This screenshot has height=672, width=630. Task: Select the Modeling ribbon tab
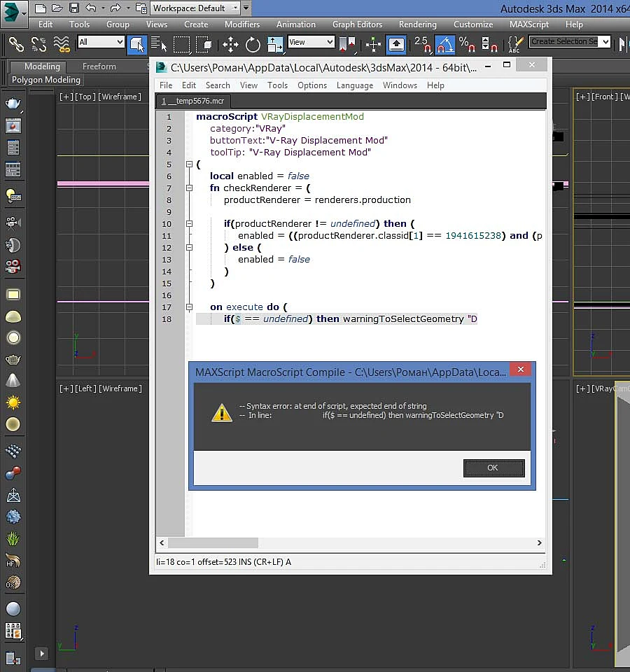(x=42, y=66)
